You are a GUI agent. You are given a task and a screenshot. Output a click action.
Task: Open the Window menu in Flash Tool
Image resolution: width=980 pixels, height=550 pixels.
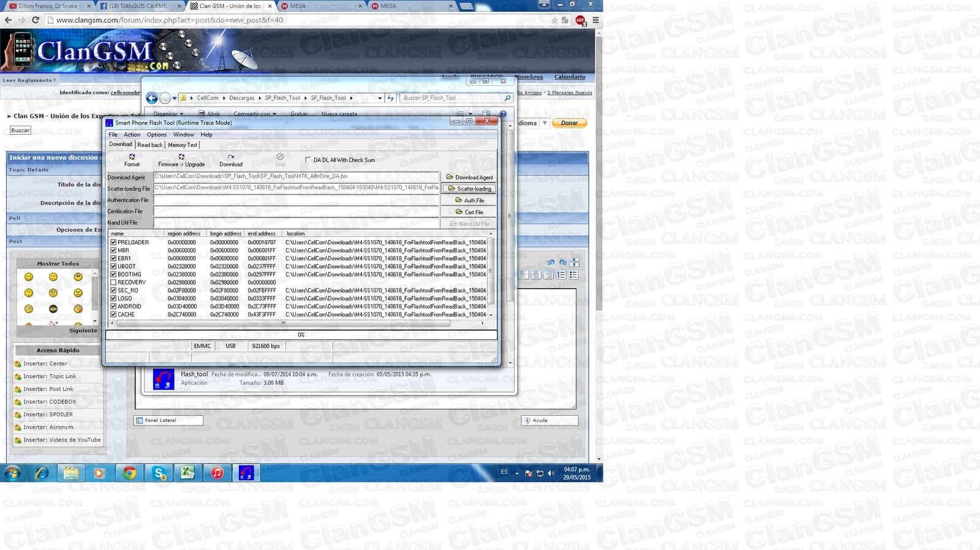[184, 135]
